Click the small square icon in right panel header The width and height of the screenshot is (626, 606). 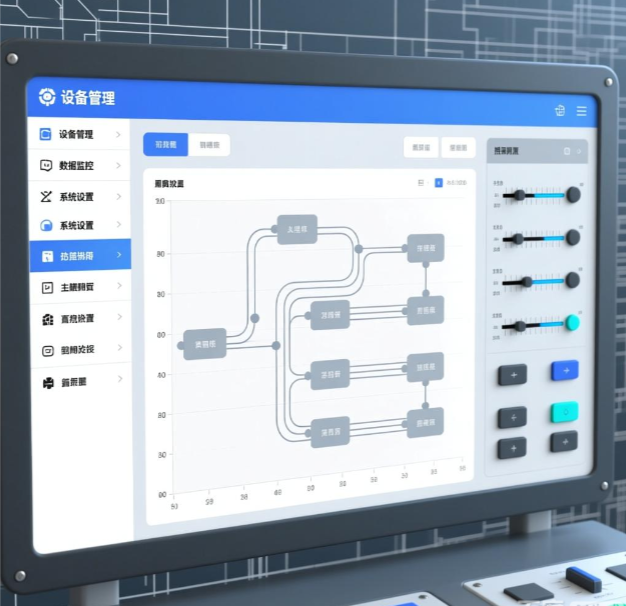pos(567,151)
